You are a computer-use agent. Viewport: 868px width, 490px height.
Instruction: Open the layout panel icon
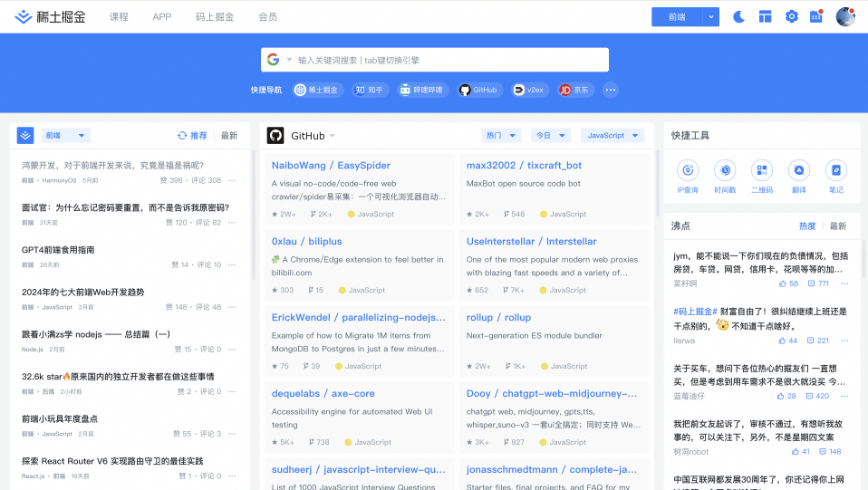click(765, 16)
